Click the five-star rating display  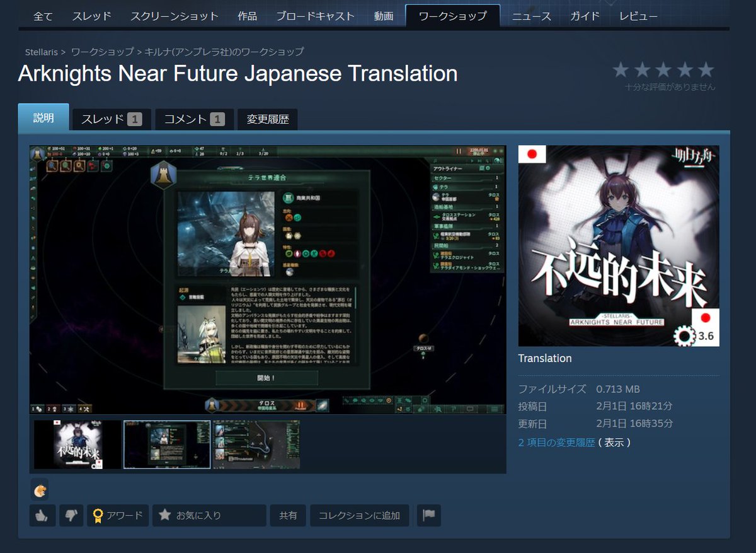point(663,69)
